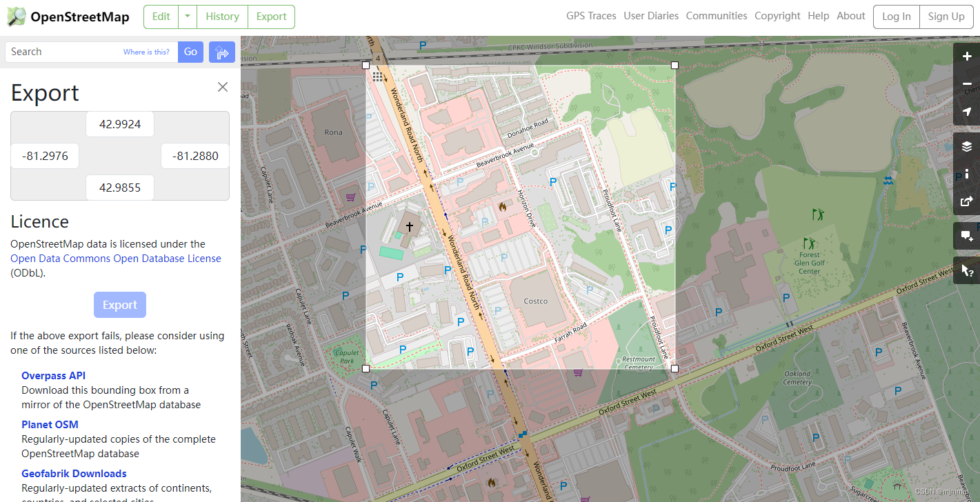Image resolution: width=980 pixels, height=502 pixels.
Task: Select the Export tab
Action: (271, 17)
